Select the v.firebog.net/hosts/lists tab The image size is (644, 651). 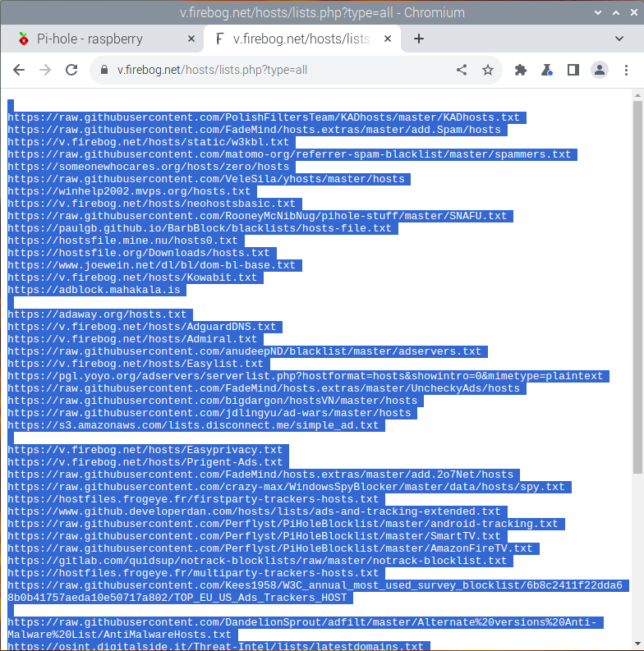click(302, 39)
